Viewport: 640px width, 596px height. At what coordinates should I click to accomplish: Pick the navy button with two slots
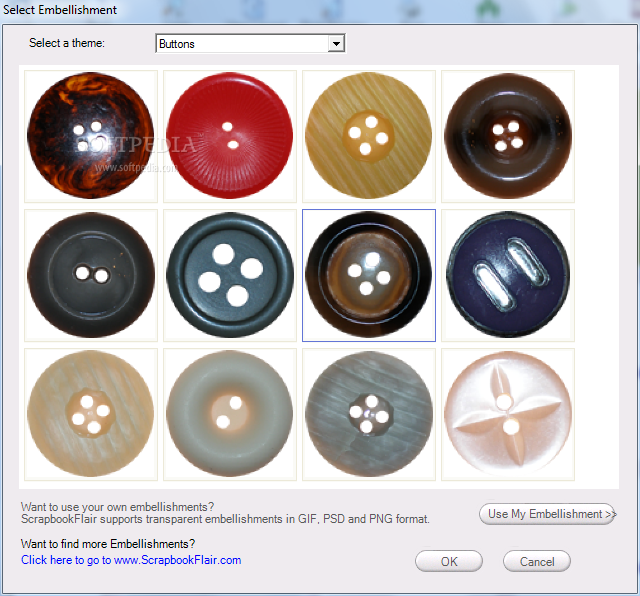click(x=508, y=275)
